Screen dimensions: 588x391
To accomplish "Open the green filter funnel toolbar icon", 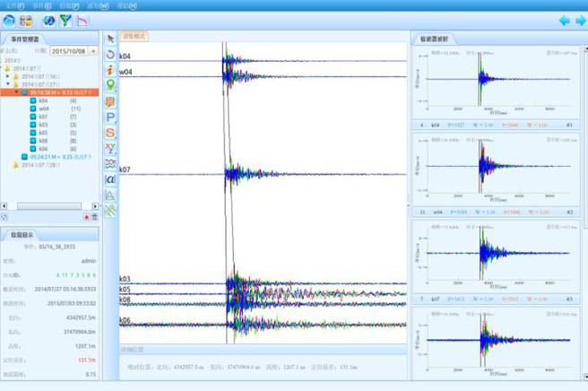I will 65,20.
